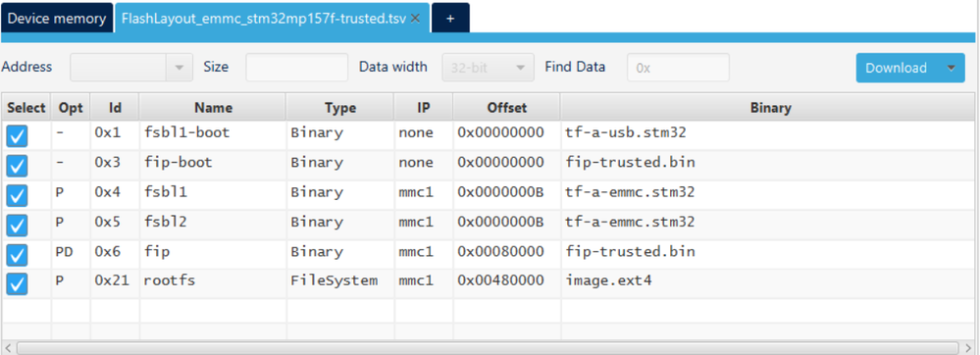Click the Download button

(897, 68)
